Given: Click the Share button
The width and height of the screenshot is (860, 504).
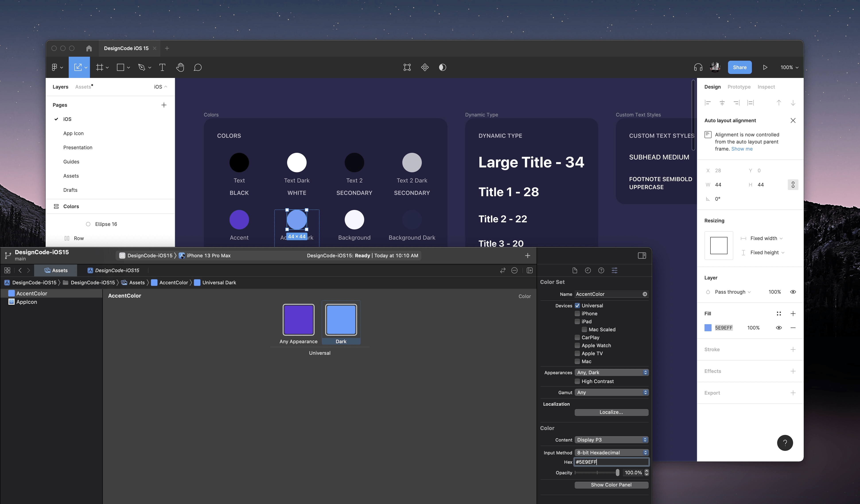Looking at the screenshot, I should point(739,67).
